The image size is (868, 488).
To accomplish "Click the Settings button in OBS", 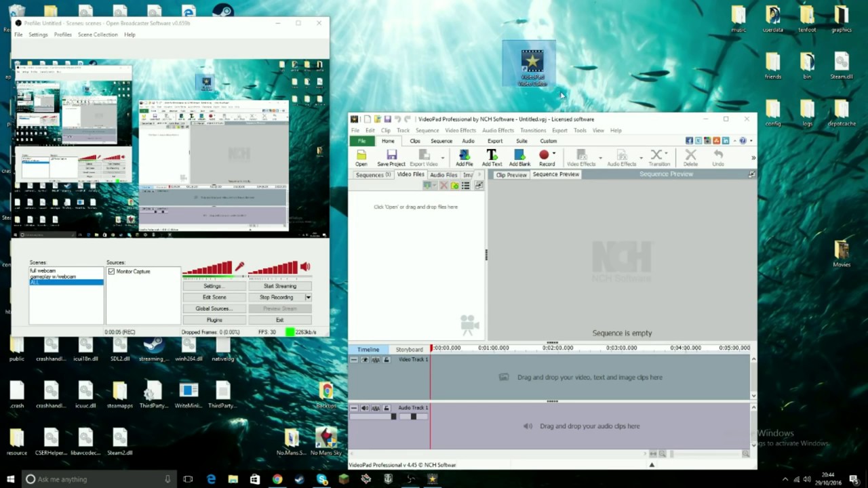I will coord(214,286).
